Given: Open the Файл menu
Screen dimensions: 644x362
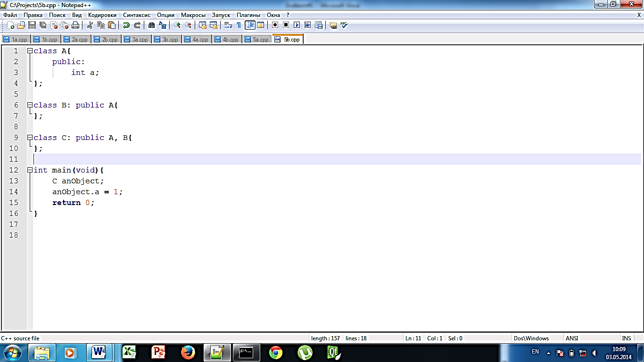Looking at the screenshot, I should point(10,15).
